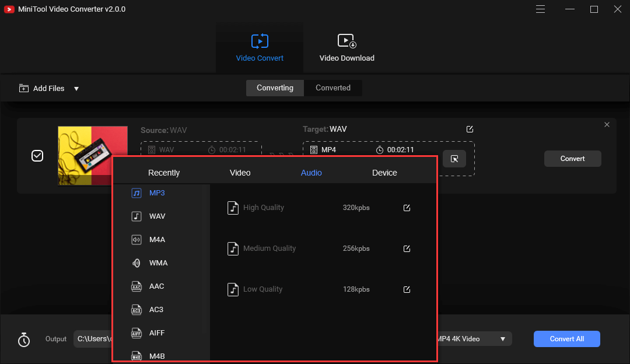Select the MP3 audio format
Image resolution: width=630 pixels, height=364 pixels.
click(156, 192)
